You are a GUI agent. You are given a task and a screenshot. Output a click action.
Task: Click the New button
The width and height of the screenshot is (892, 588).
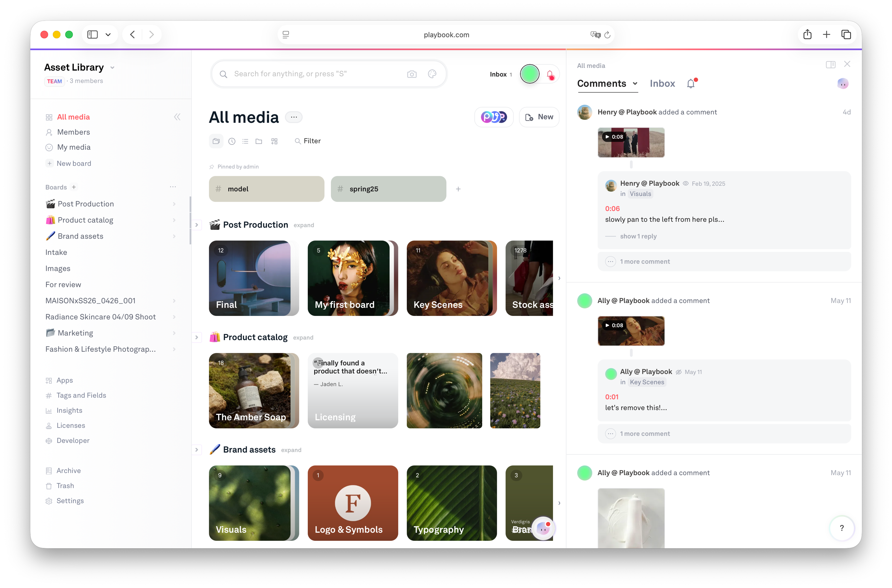[x=539, y=117]
